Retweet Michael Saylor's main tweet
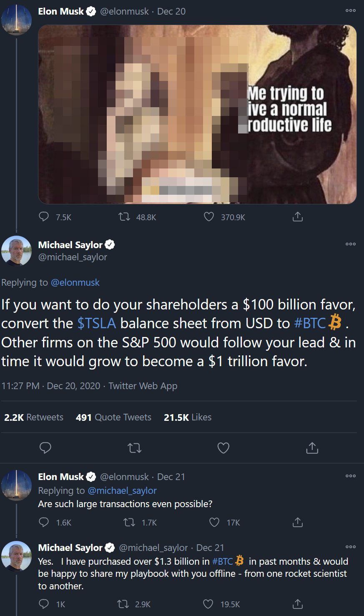Image resolution: width=364 pixels, height=616 pixels. 134,448
